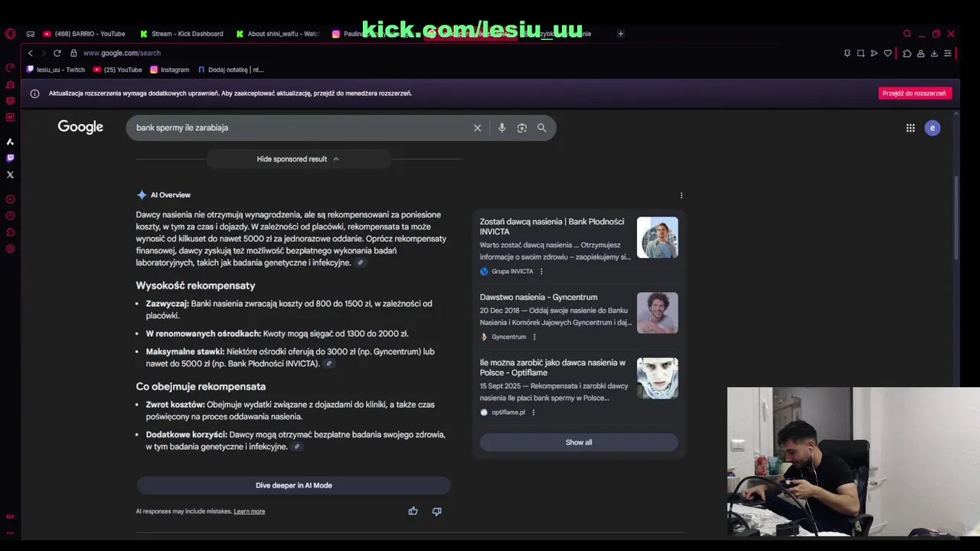
Task: Add a new browser tab
Action: point(621,34)
